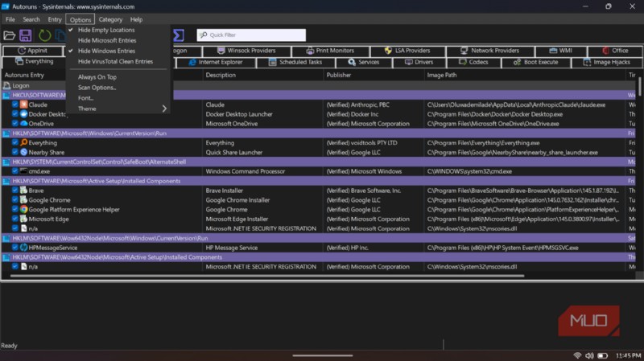Click the magnifier icon in Quick Filter
Viewport: 644px width, 361px height.
coord(204,35)
